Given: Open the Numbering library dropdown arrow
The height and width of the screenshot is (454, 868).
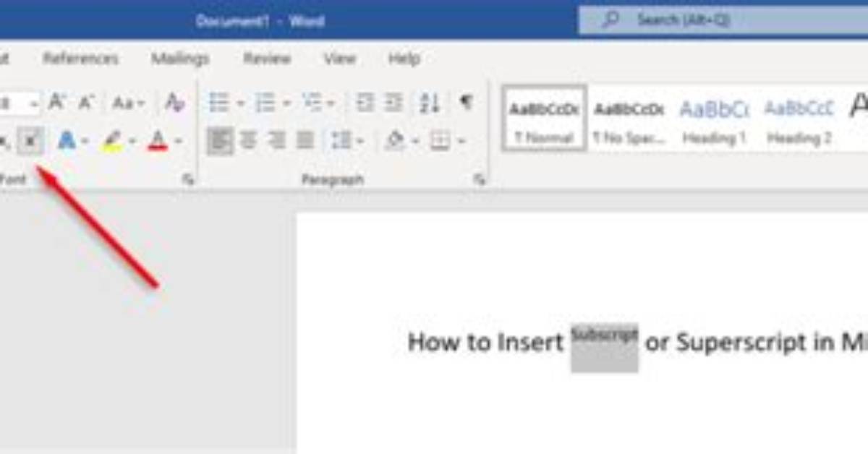Looking at the screenshot, I should 286,104.
